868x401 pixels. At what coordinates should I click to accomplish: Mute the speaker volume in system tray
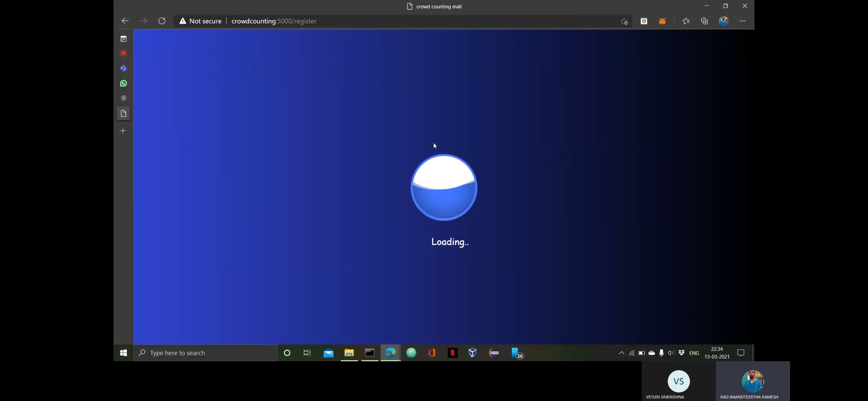point(671,353)
